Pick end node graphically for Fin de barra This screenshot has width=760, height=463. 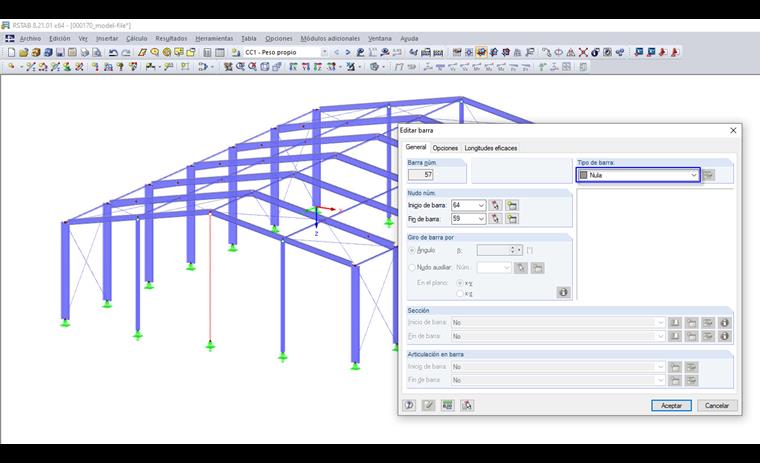pos(495,219)
